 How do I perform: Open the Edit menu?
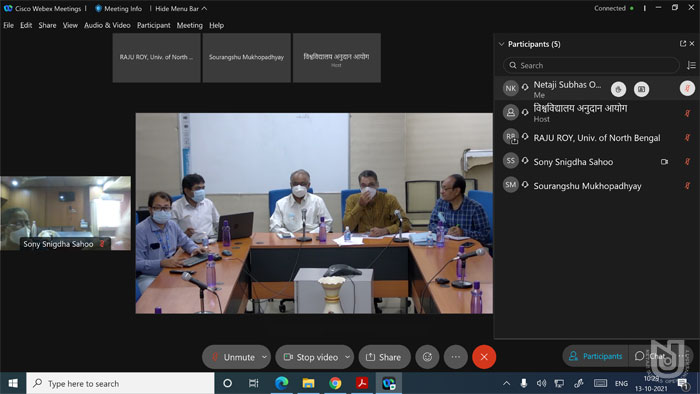click(26, 25)
